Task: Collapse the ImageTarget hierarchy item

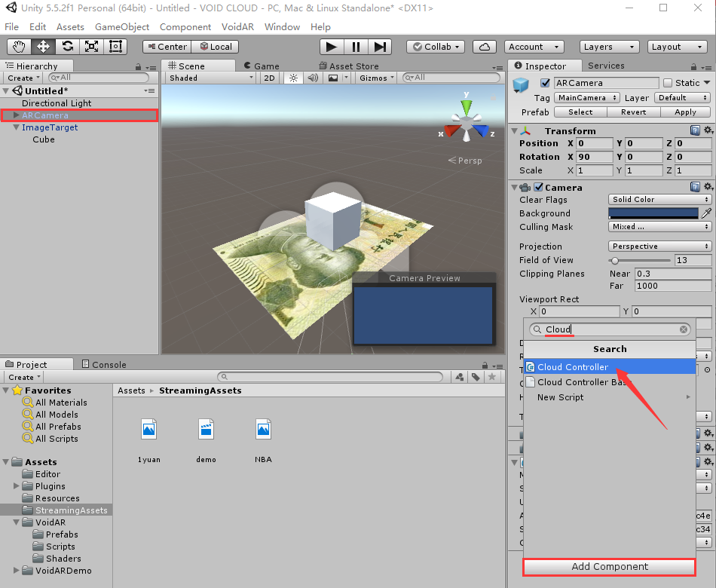Action: 17,127
